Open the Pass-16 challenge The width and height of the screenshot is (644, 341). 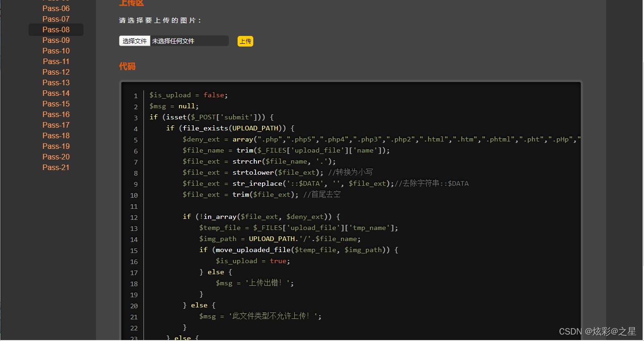tap(56, 114)
